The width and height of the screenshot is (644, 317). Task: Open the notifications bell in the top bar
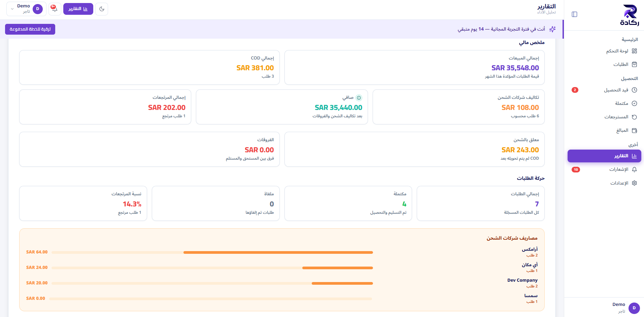coord(55,9)
